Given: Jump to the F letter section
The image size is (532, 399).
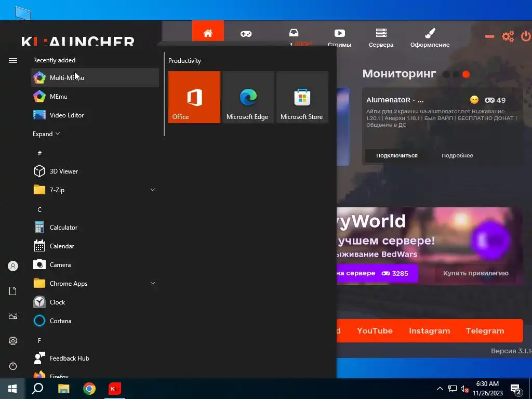Looking at the screenshot, I should click(x=39, y=340).
